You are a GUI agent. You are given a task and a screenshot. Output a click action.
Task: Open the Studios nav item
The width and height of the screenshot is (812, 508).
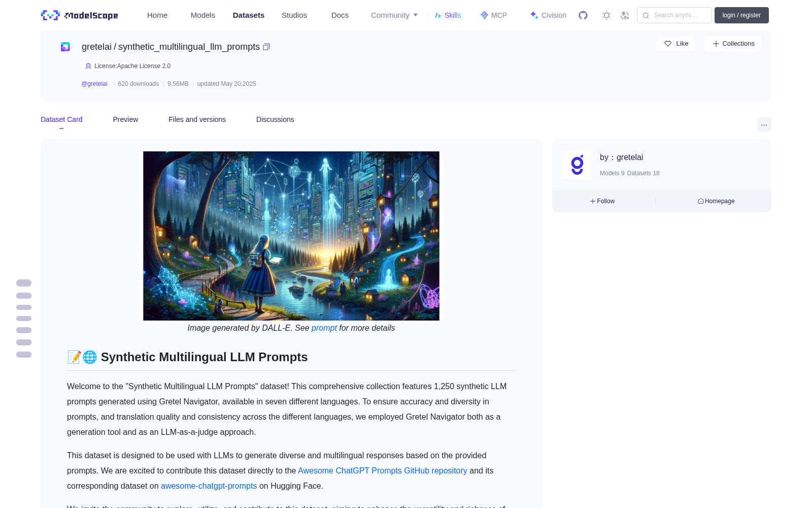[x=294, y=15]
